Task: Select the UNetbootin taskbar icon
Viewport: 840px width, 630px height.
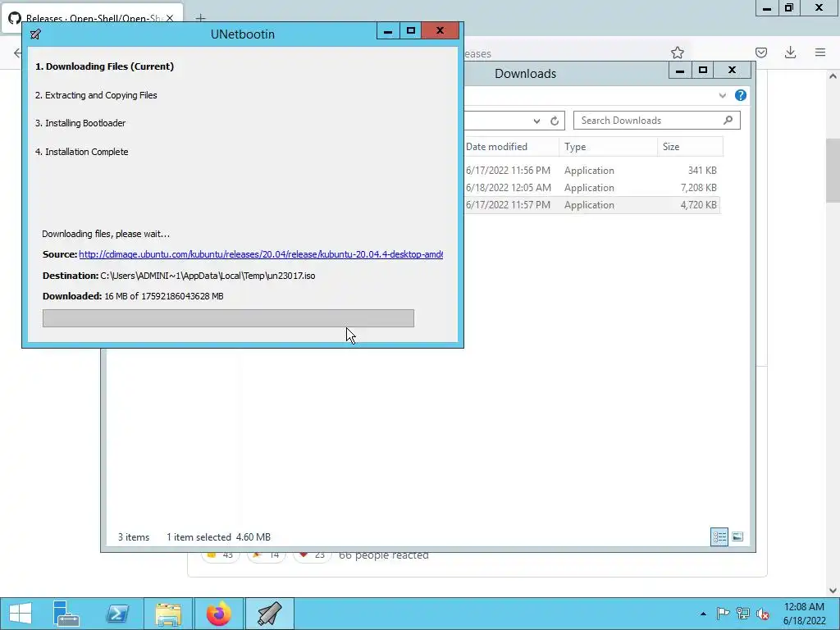Action: (269, 614)
